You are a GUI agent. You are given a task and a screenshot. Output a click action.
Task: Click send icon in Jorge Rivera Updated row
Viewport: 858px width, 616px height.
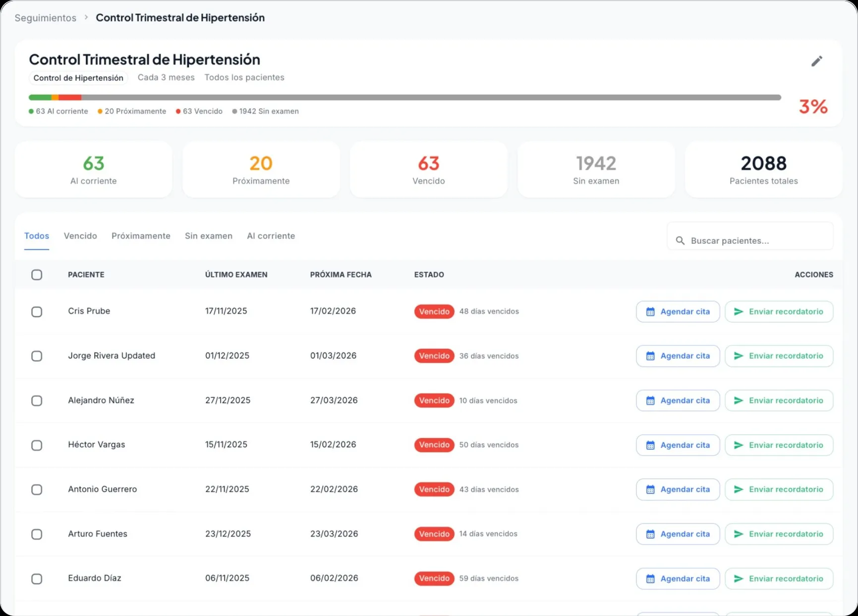tap(739, 356)
